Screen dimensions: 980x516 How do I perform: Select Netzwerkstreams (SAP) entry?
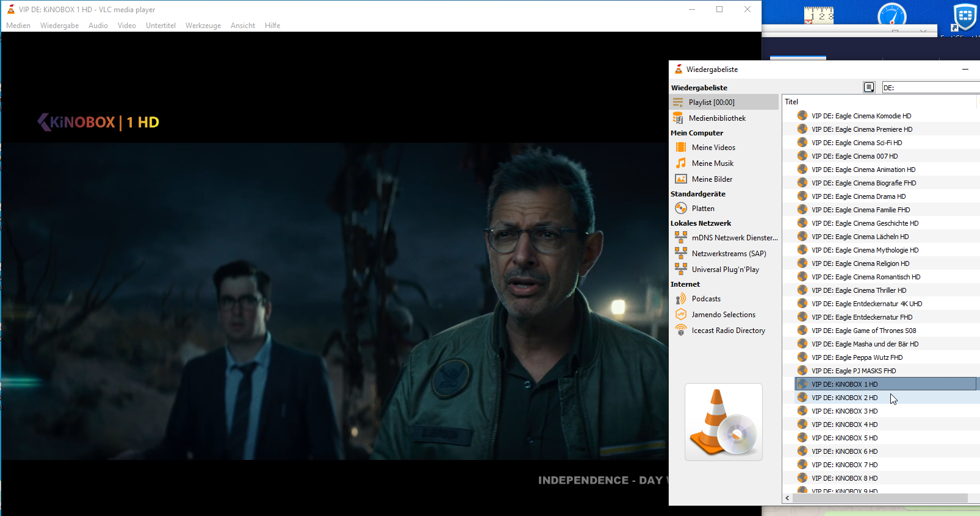tap(729, 254)
